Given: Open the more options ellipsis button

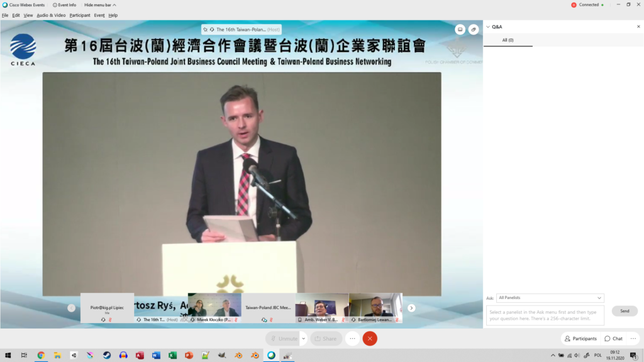Looking at the screenshot, I should click(352, 339).
